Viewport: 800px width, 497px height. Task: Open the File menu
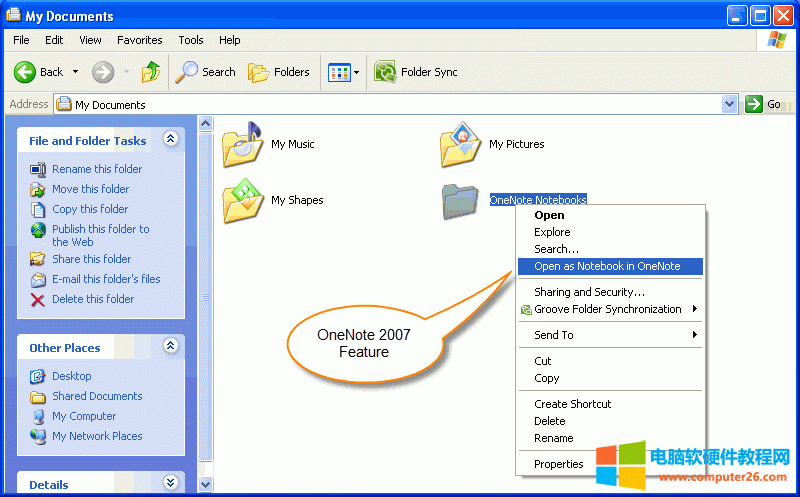click(21, 40)
